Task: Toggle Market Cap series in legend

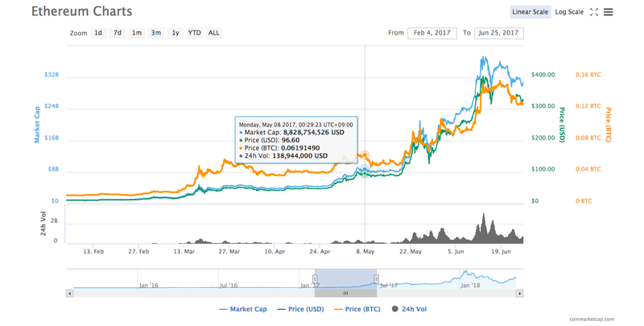Action: 243,309
